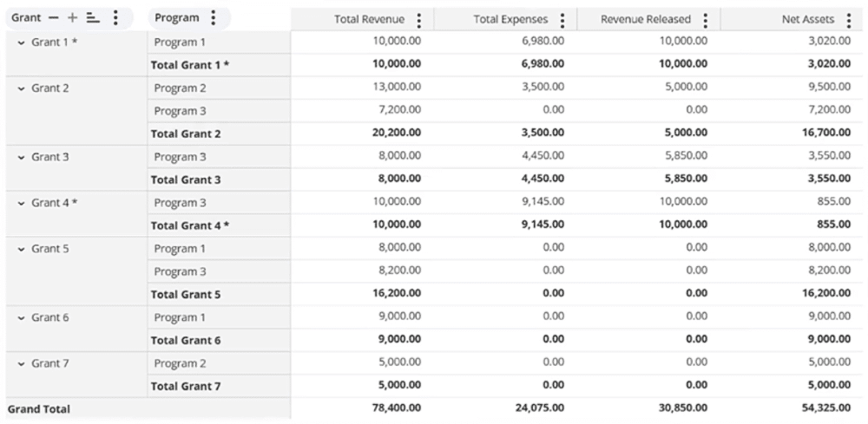Collapse the Grant 5 row
Image resolution: width=868 pixels, height=424 pixels.
[x=22, y=250]
